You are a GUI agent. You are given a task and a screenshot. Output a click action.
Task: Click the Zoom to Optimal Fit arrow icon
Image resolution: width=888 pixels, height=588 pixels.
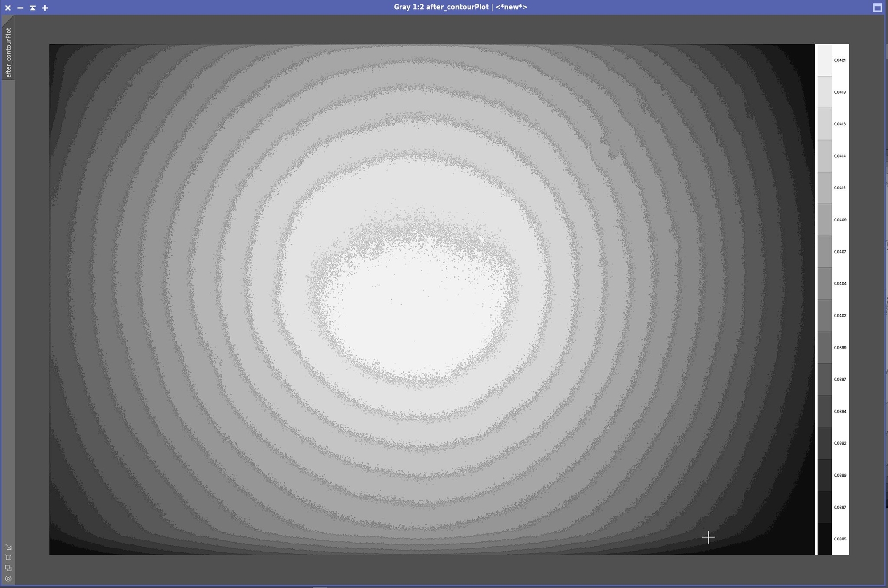(8, 547)
